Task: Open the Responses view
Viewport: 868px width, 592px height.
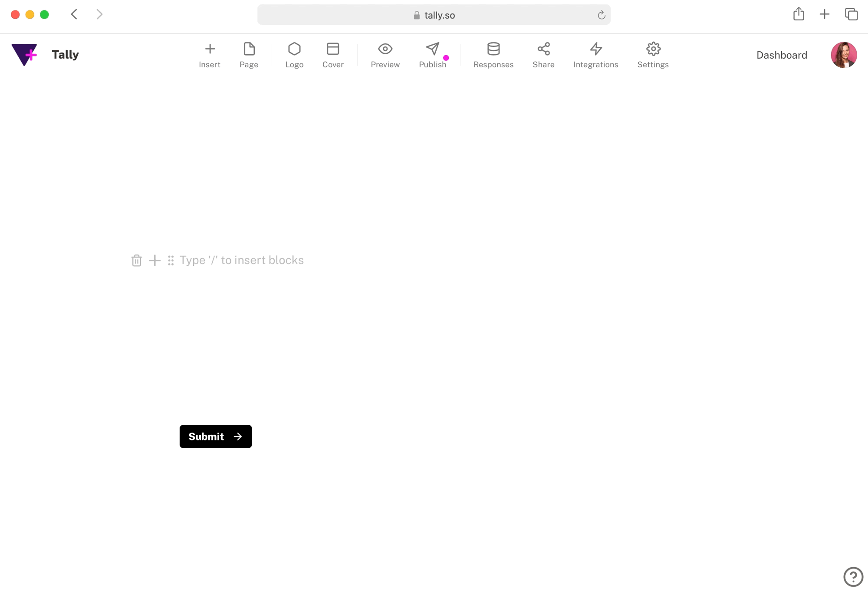Action: click(493, 55)
